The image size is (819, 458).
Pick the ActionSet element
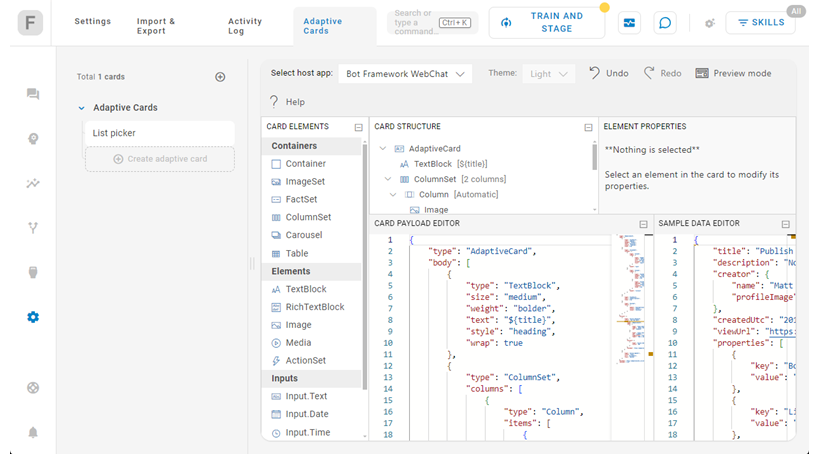[305, 361]
